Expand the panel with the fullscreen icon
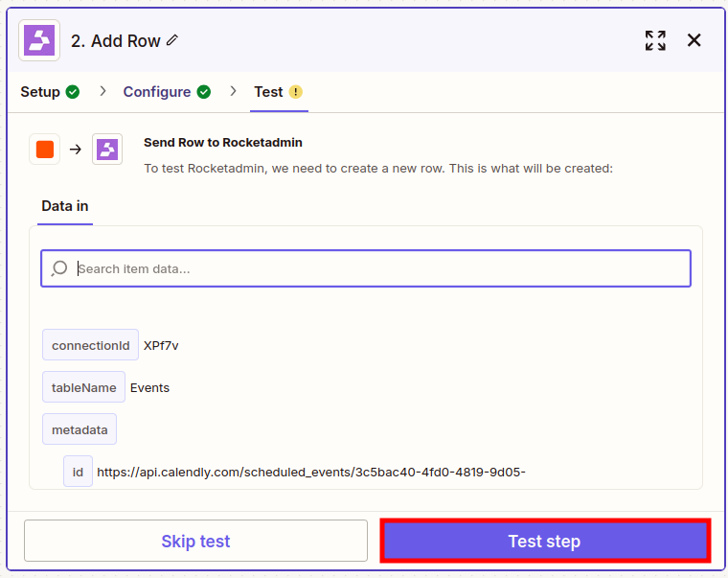 [x=655, y=40]
